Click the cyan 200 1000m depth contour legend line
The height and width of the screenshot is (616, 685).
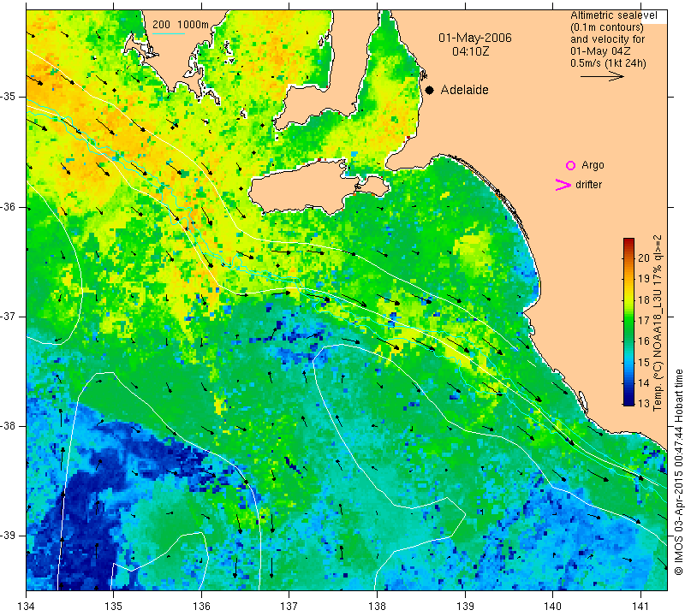(x=169, y=33)
